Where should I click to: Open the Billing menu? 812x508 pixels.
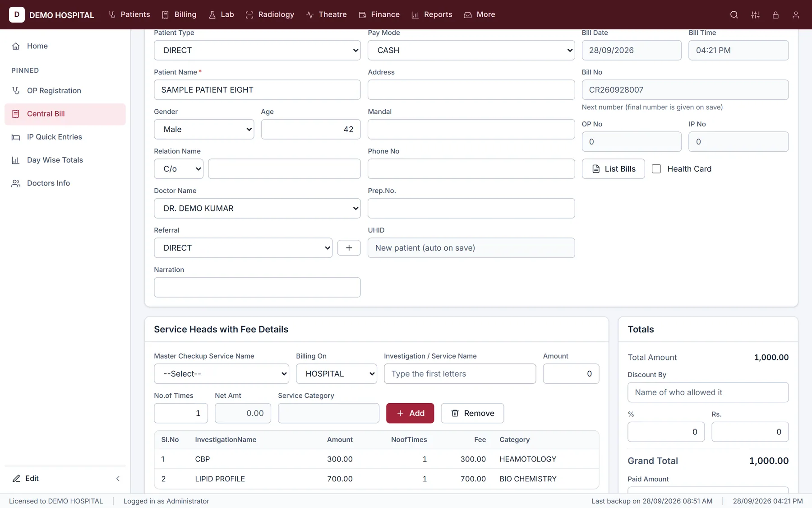click(x=179, y=14)
